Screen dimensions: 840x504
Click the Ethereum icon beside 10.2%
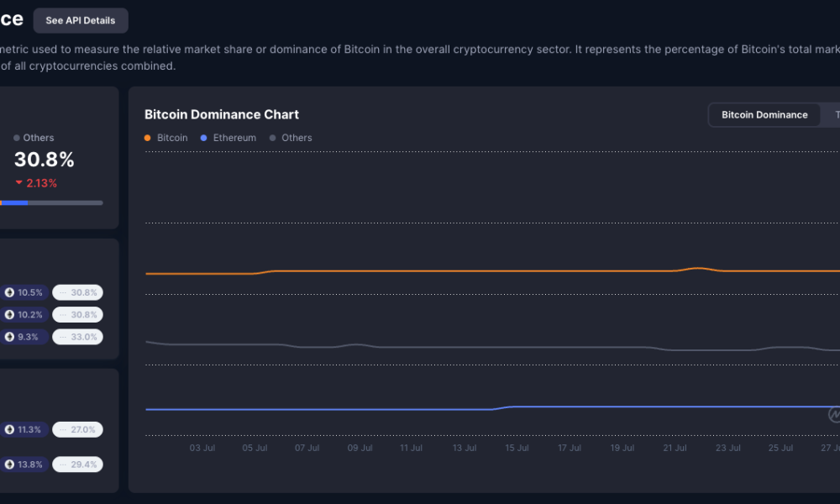(9, 314)
